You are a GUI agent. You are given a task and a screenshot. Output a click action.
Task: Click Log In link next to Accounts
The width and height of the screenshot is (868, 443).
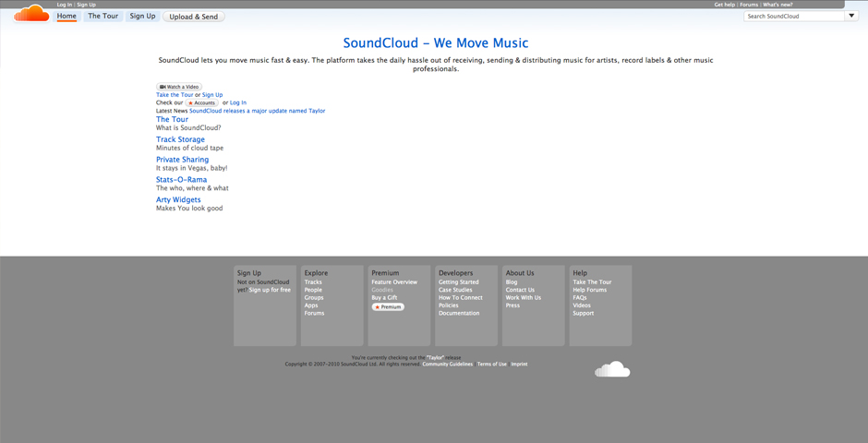(x=238, y=102)
